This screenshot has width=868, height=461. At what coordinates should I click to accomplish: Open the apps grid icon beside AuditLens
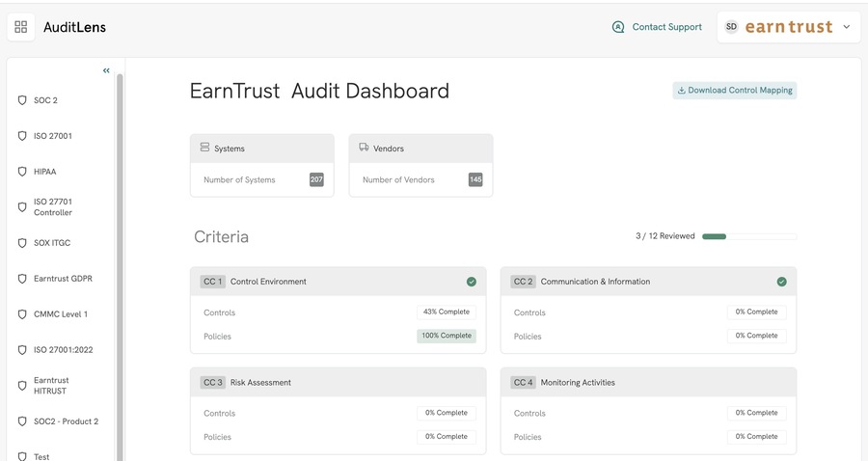click(21, 27)
